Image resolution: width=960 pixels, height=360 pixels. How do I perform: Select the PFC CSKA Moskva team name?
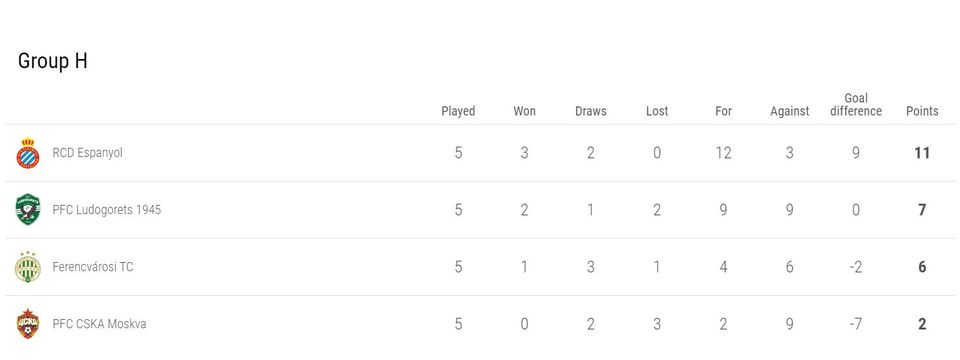pyautogui.click(x=99, y=323)
